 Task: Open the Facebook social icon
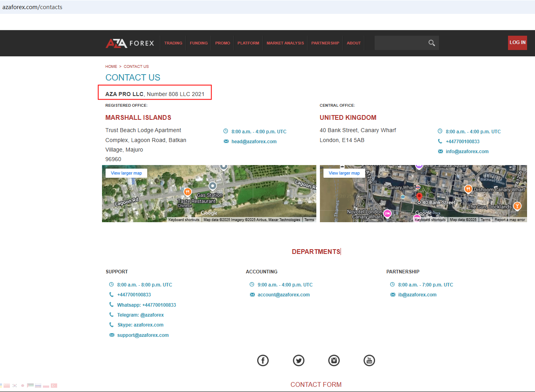(263, 360)
